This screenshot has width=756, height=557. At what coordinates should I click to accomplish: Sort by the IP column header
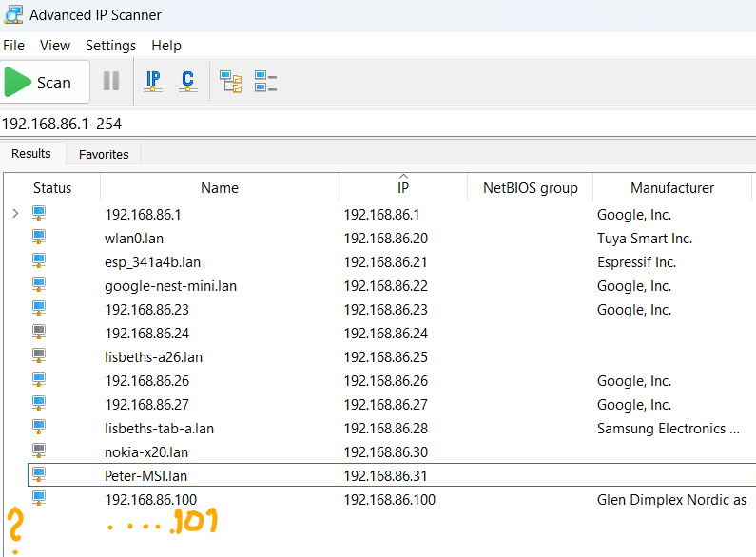pyautogui.click(x=403, y=188)
